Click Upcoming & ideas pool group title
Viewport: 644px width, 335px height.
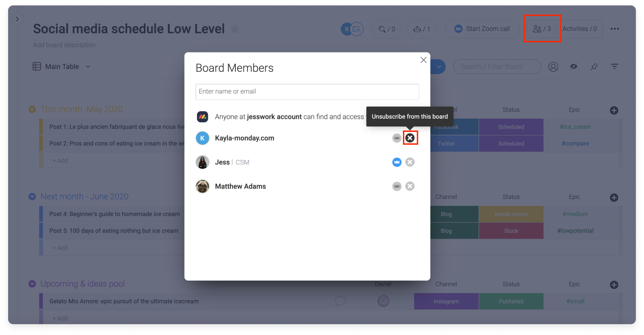82,284
